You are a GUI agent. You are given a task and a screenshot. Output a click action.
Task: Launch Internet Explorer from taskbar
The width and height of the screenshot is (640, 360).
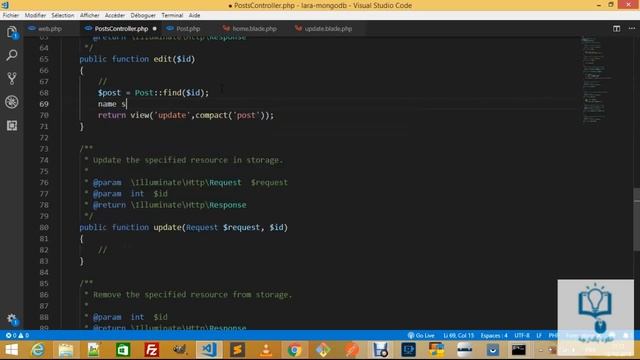[38, 350]
